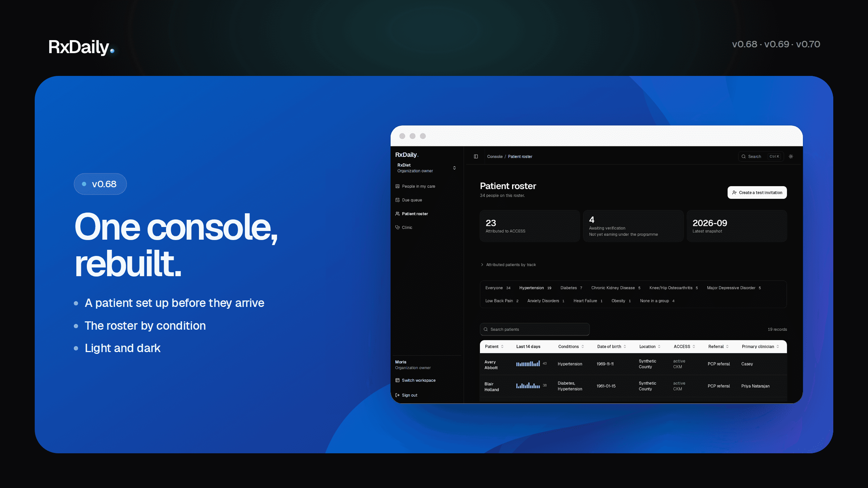Click the 4 Awaiting verification card
The height and width of the screenshot is (488, 868).
pos(633,226)
